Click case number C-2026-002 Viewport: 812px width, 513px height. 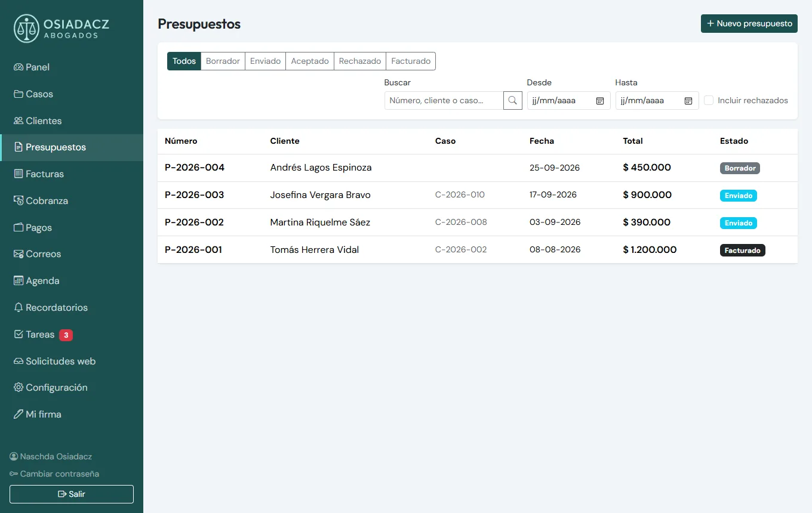(461, 250)
